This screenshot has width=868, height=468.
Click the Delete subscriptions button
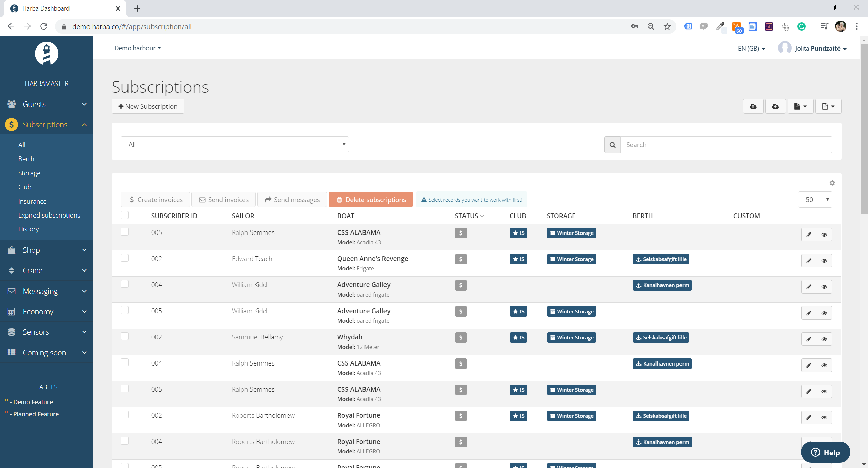tap(371, 200)
